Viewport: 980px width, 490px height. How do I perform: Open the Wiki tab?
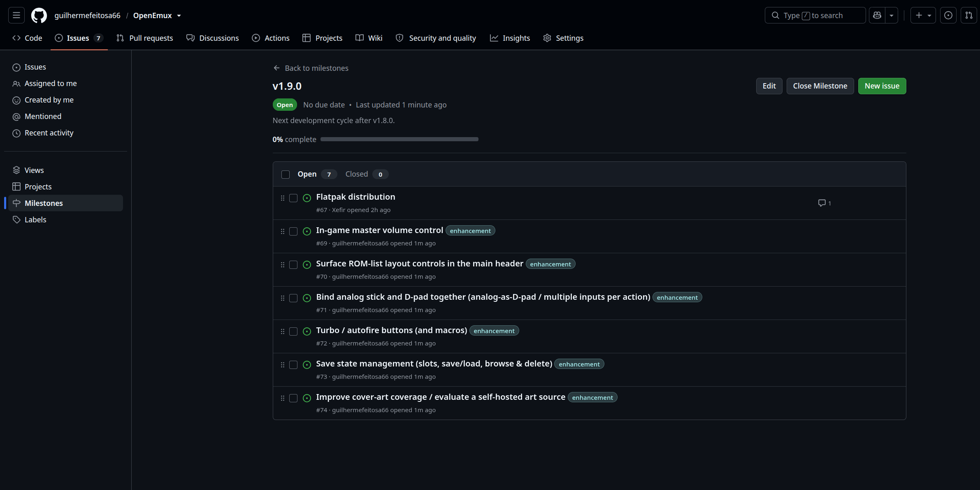(x=369, y=38)
